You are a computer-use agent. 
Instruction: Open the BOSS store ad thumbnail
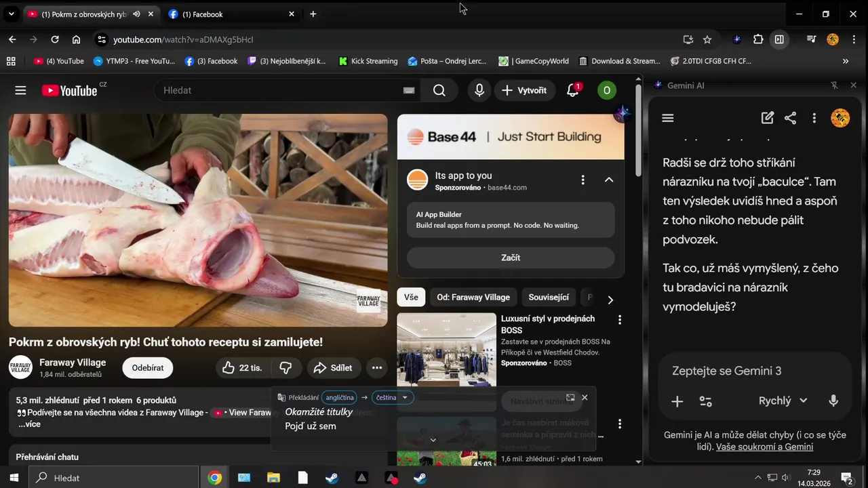click(446, 349)
